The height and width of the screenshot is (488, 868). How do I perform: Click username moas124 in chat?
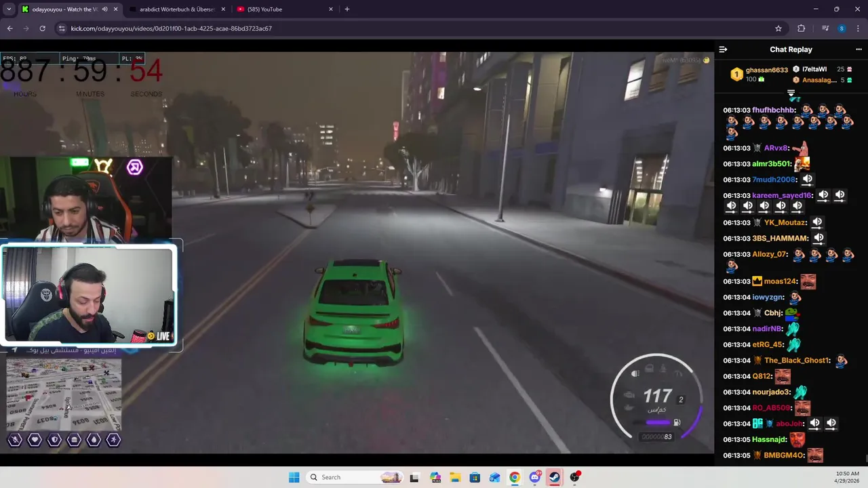(780, 281)
